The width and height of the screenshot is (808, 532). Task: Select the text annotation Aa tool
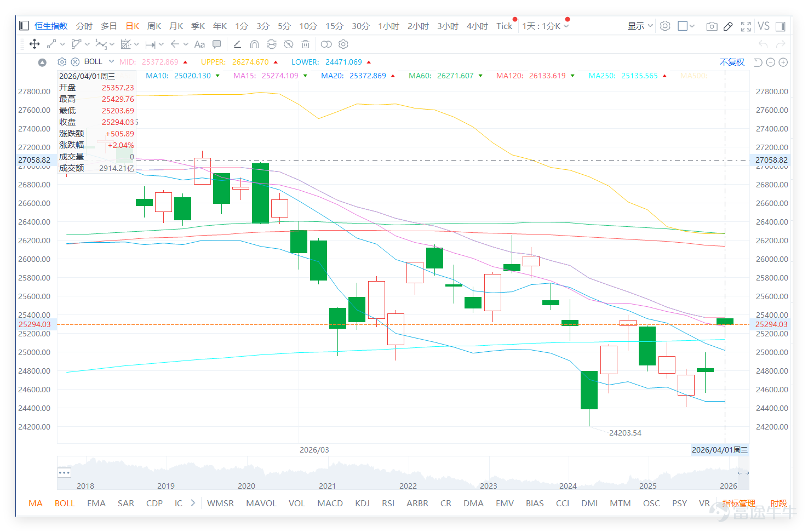click(199, 44)
